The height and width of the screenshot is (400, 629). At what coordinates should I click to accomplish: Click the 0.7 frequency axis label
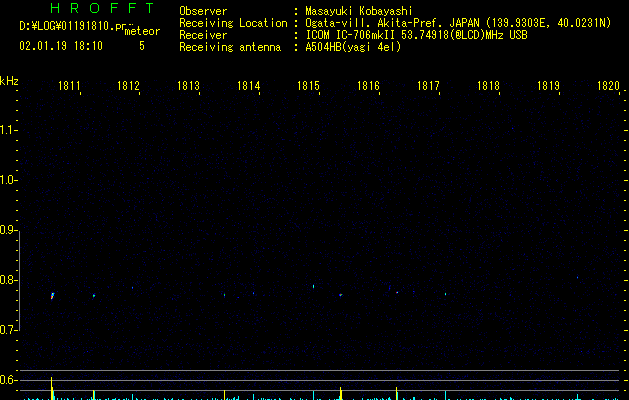[x=7, y=330]
